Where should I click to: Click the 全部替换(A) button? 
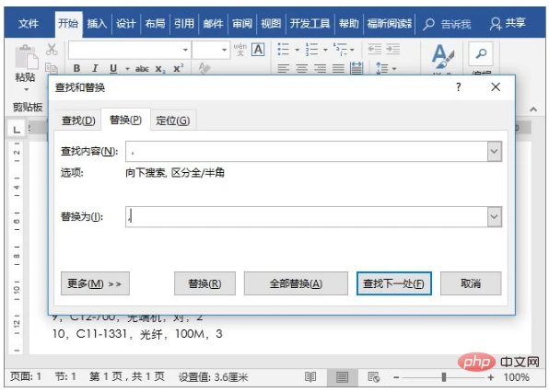coord(296,283)
